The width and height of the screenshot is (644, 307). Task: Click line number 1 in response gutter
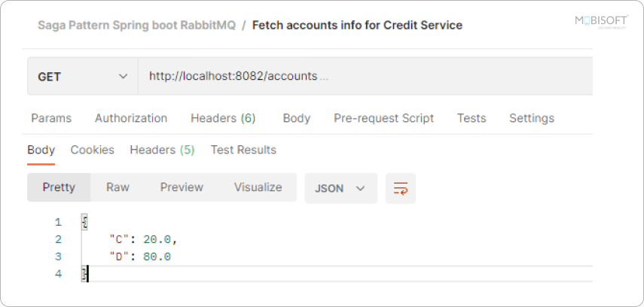58,223
